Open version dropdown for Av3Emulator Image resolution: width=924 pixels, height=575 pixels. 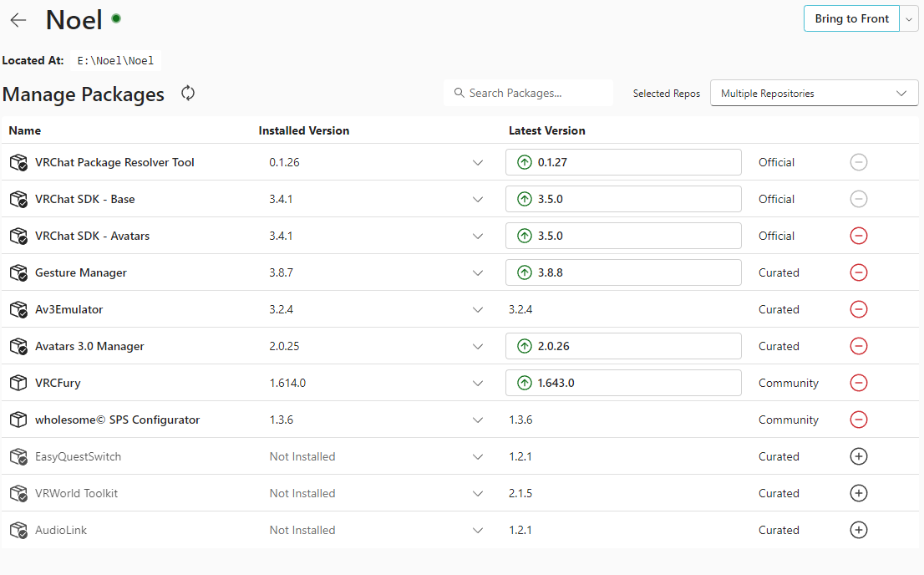click(478, 309)
